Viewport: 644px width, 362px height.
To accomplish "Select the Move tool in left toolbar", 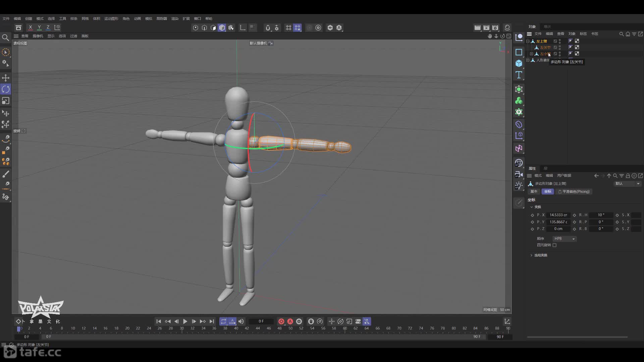I will pyautogui.click(x=6, y=78).
